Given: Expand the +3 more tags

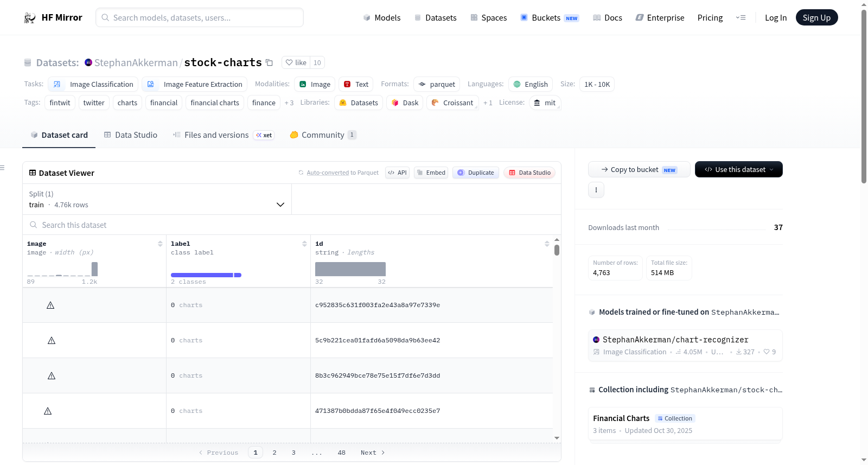Looking at the screenshot, I should pos(289,103).
